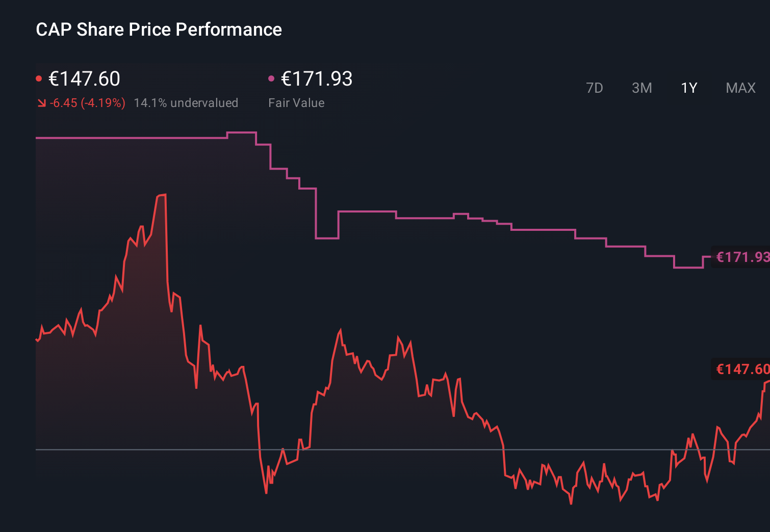
Task: Switch to the MAX time range tab
Action: coord(740,88)
